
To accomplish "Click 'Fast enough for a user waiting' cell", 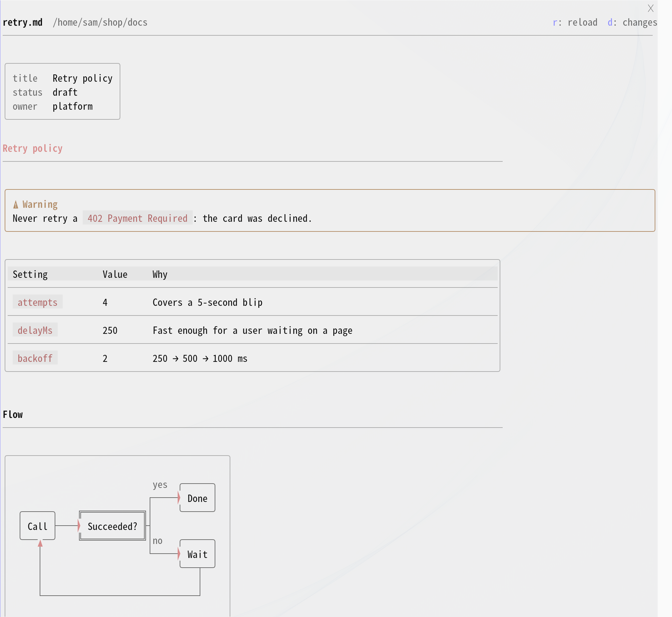I will point(253,331).
